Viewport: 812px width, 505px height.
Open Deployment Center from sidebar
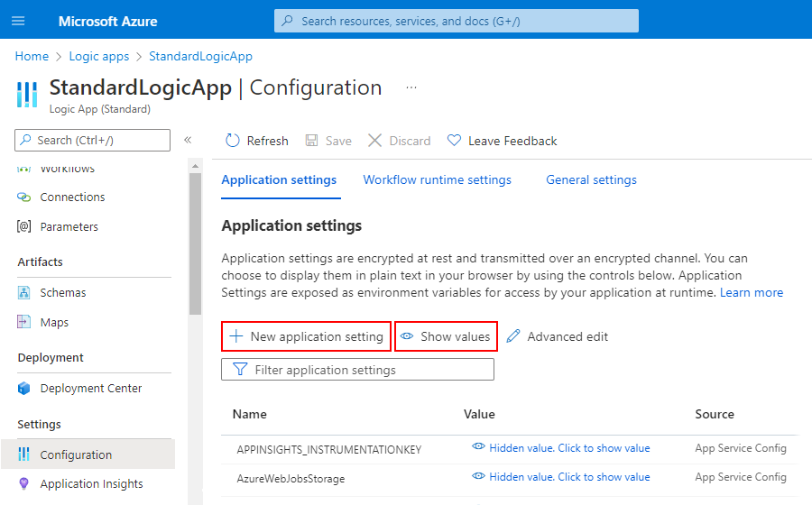point(90,389)
